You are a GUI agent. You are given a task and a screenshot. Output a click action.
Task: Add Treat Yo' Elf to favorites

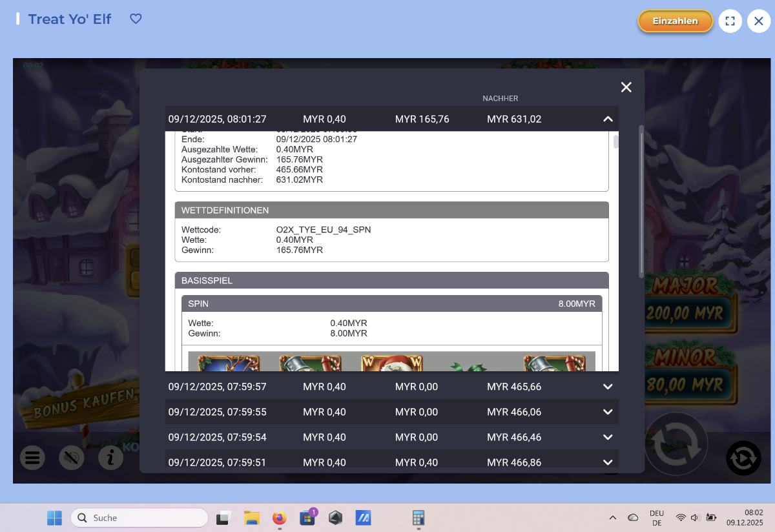(x=136, y=19)
